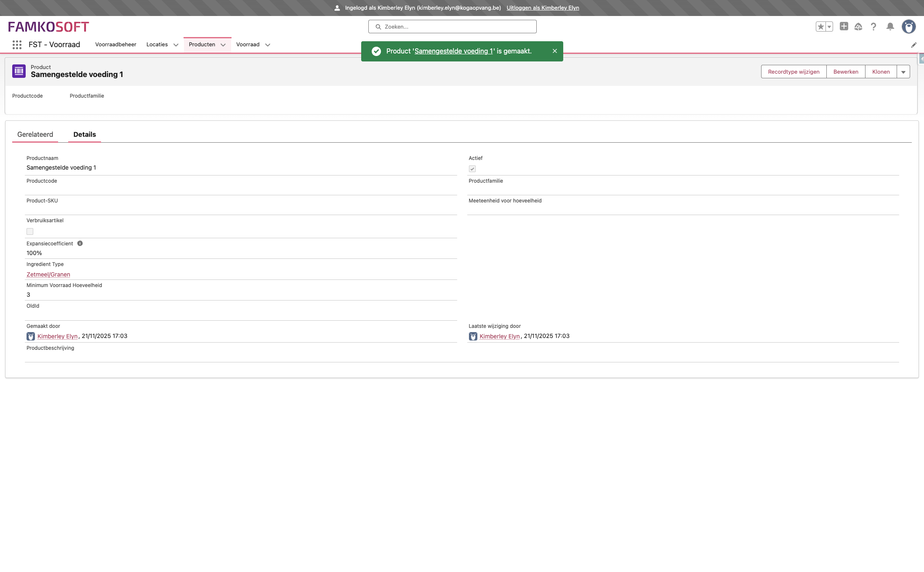
Task: Open more actions dropdown beside Klonen
Action: [903, 72]
